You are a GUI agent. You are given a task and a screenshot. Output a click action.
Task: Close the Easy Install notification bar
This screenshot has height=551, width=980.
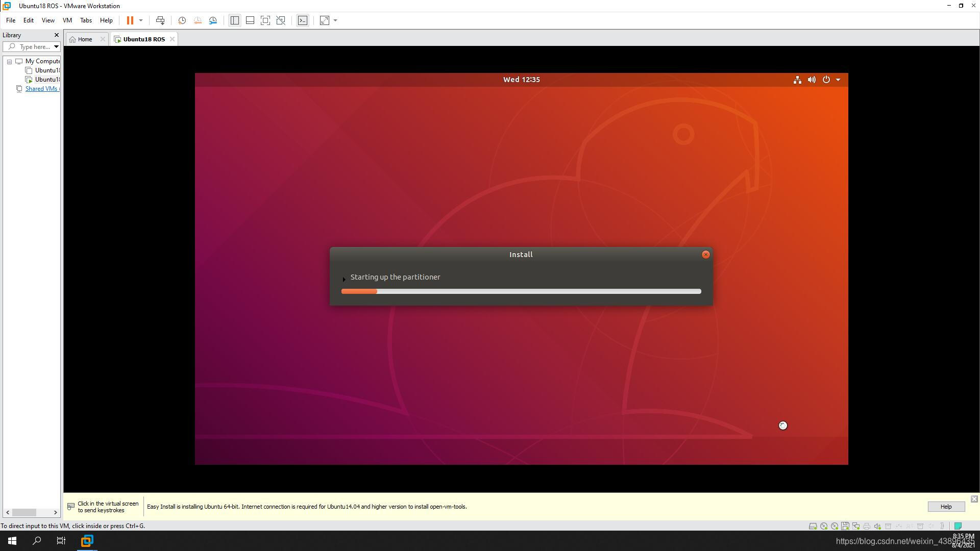click(974, 499)
